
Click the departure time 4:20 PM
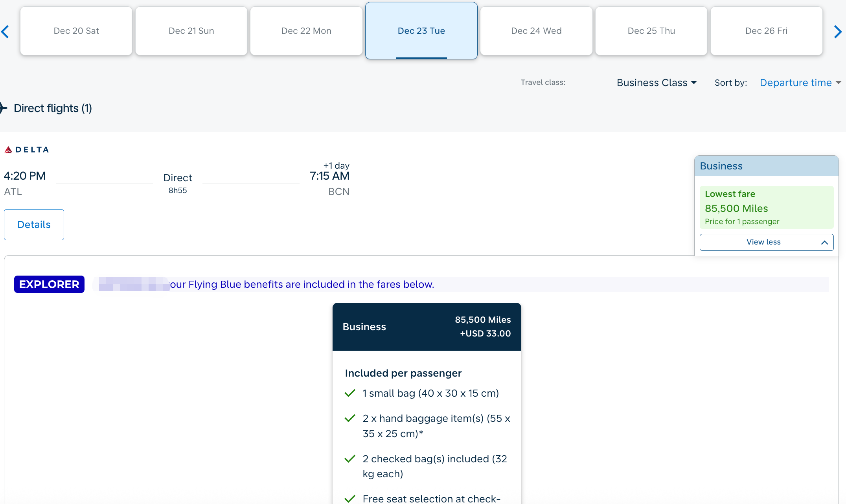tap(25, 176)
